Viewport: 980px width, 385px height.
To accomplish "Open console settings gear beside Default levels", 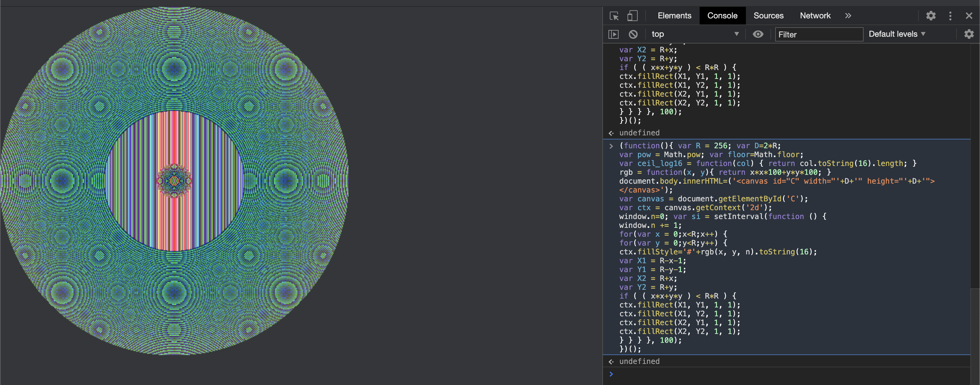I will point(968,34).
